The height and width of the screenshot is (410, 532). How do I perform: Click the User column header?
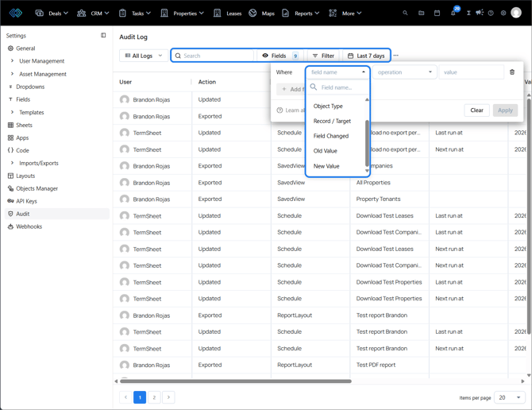tap(125, 82)
